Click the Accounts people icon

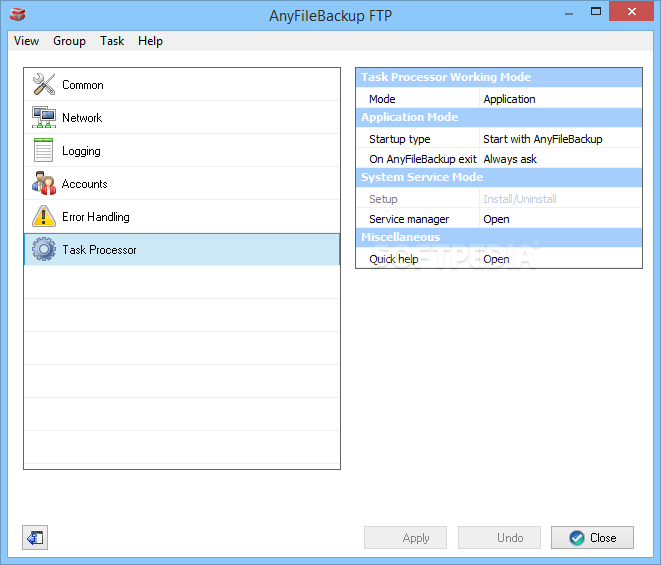click(44, 183)
